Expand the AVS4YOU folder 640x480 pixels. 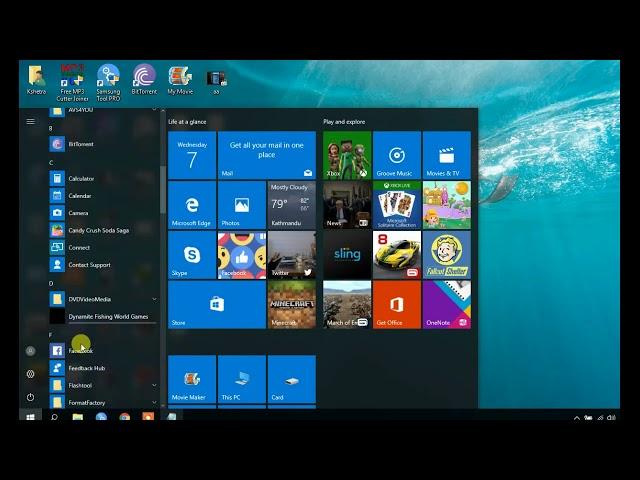(154, 109)
